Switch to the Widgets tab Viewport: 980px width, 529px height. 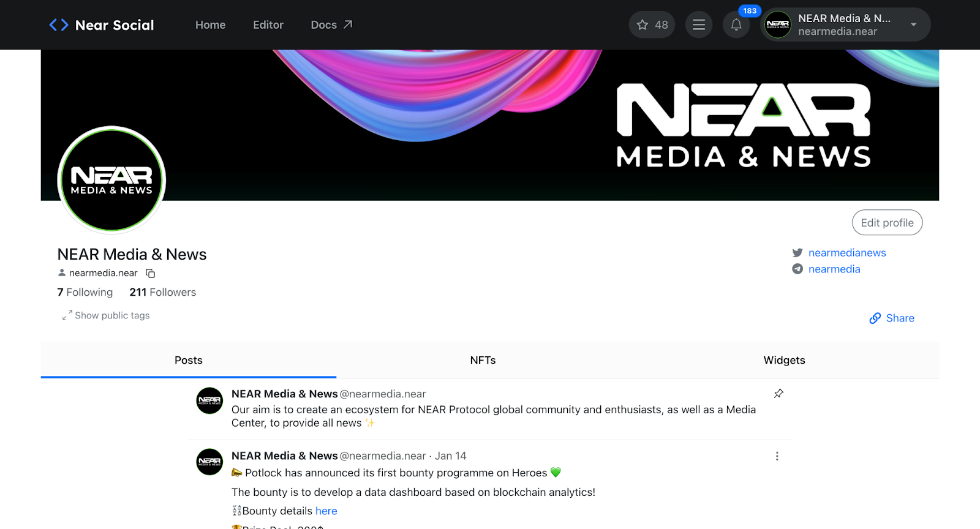click(x=785, y=361)
